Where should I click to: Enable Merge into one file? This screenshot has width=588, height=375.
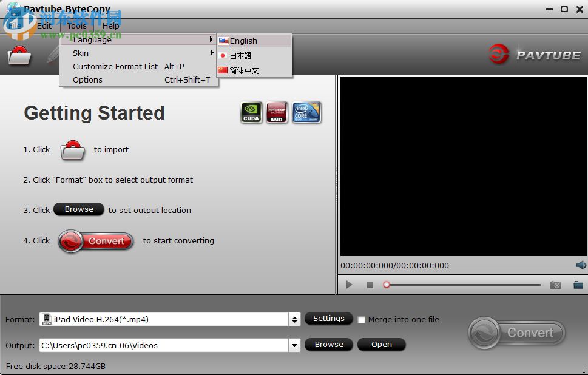360,319
